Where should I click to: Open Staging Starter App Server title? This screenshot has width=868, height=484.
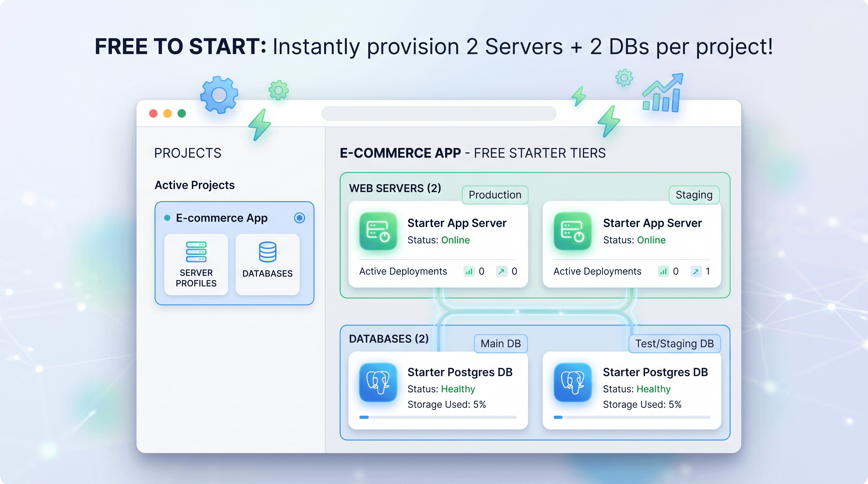point(652,223)
